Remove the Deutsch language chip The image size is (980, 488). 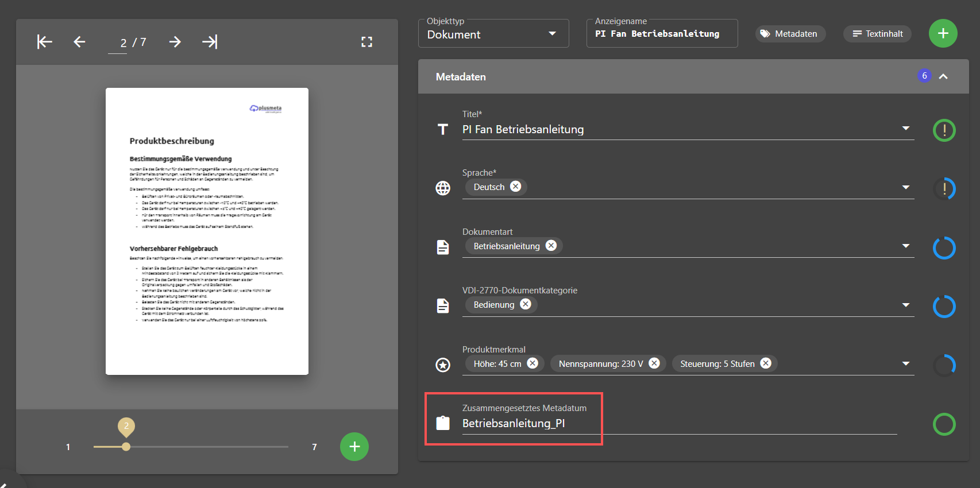pyautogui.click(x=515, y=187)
